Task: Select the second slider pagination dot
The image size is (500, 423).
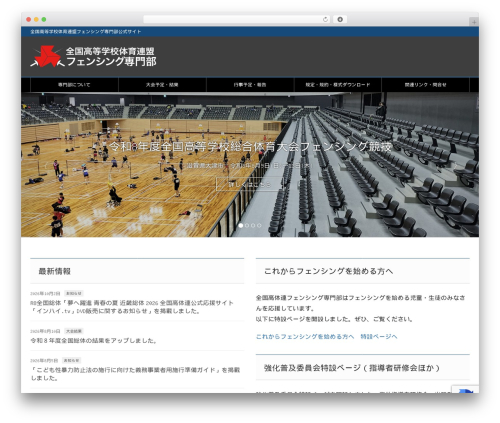Action: coord(247,226)
